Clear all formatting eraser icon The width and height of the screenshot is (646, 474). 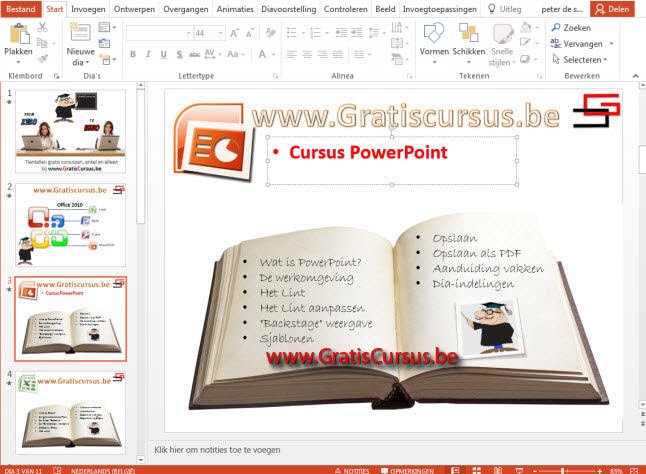[270, 33]
